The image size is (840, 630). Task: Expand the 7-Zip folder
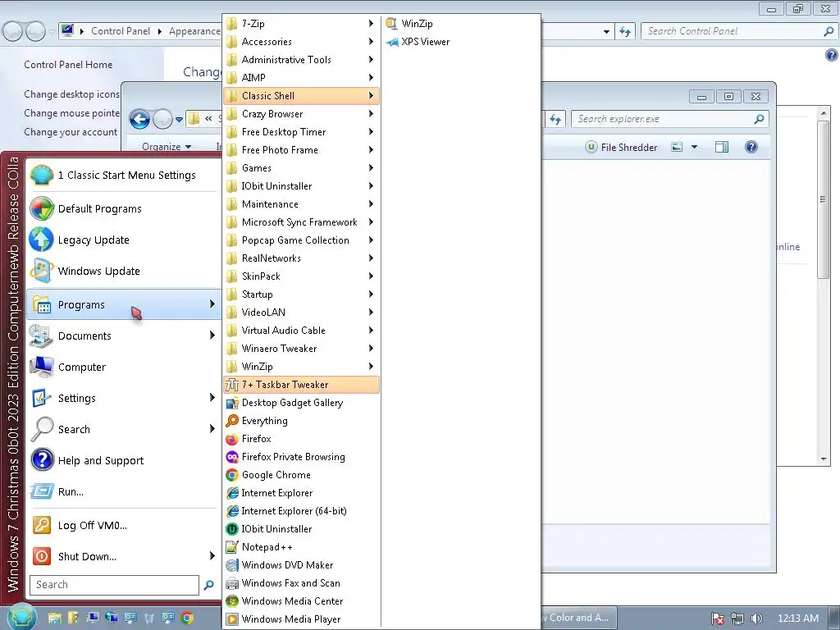[x=301, y=24]
